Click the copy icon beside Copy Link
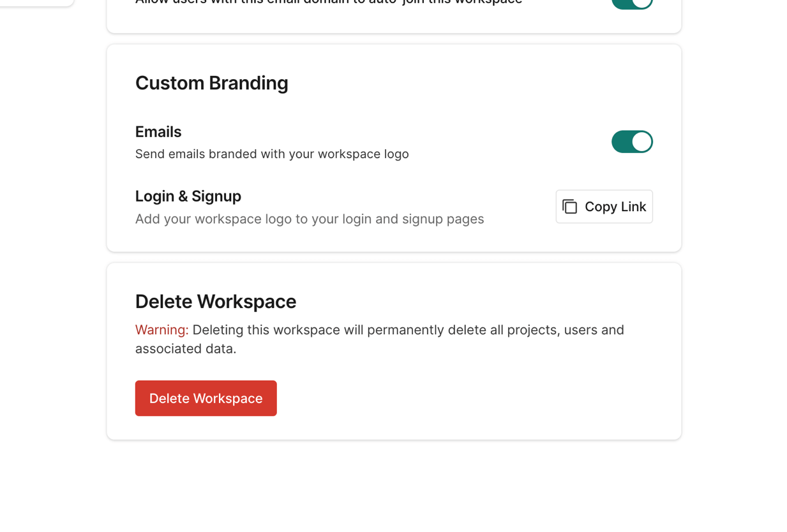This screenshot has width=787, height=532. point(569,207)
